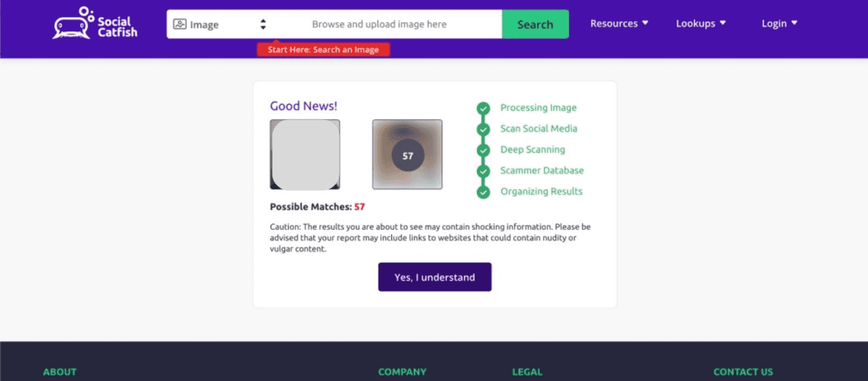Click the Deep Scanning checkmark icon
Screen dimensions: 868x381
coord(483,151)
